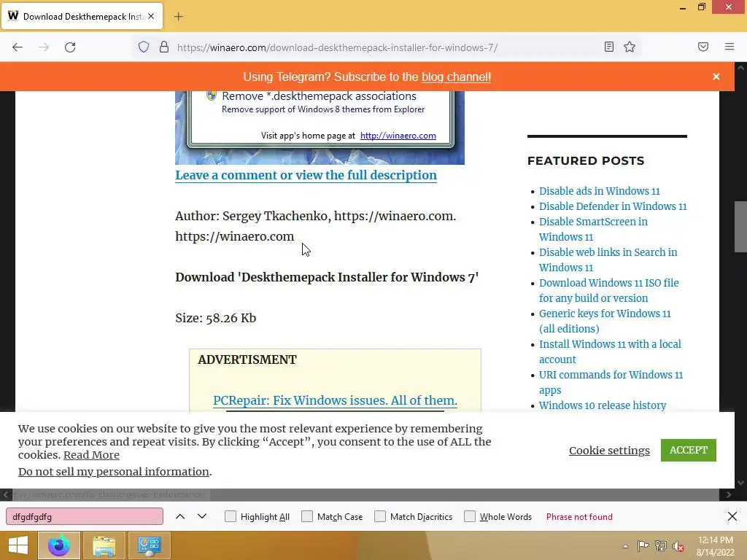Close the Deskthemepack tab
The image size is (747, 560).
[151, 16]
